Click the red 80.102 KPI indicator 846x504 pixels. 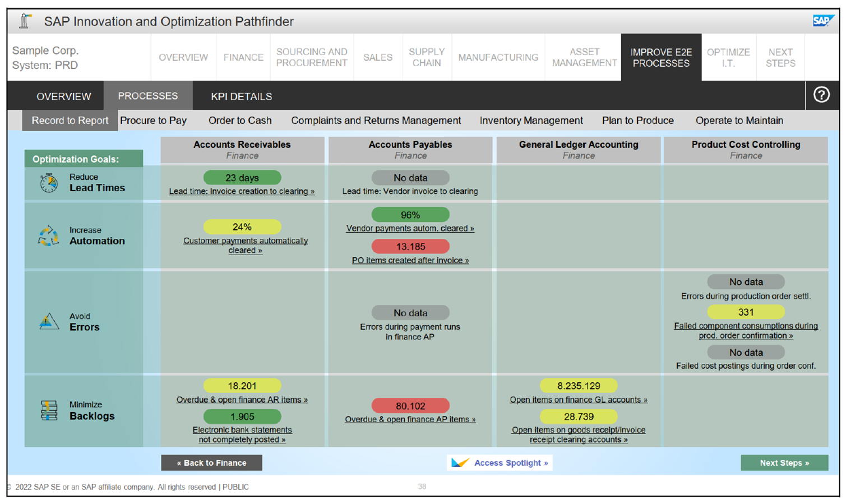(410, 405)
